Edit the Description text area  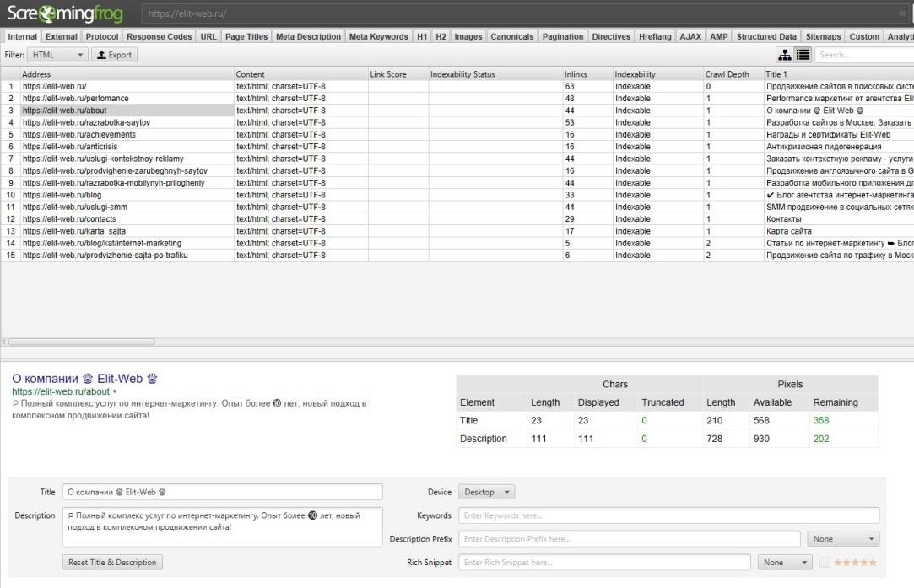pos(223,526)
